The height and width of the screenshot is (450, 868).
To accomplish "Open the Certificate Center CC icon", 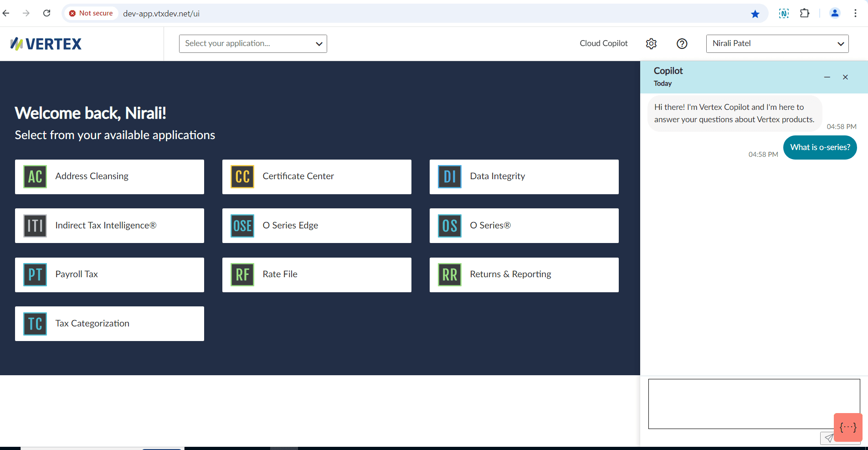I will coord(242,177).
